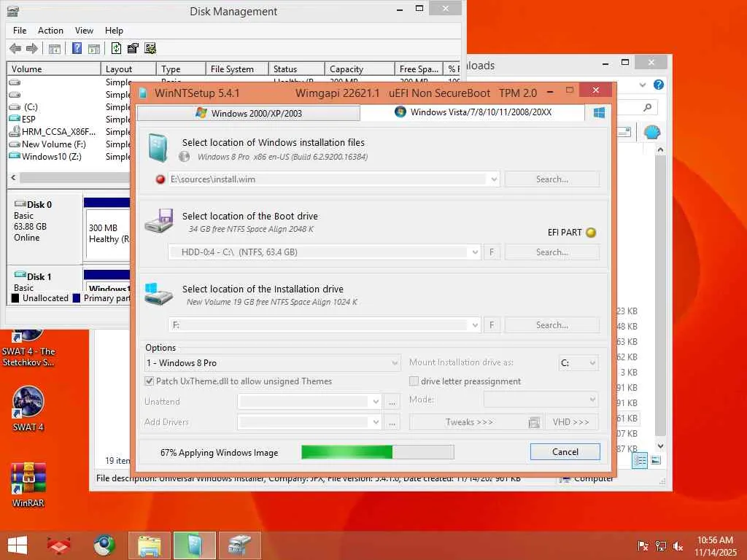The image size is (747, 560).
Task: Toggle Patch UxTheme.dll checkbox
Action: (149, 381)
